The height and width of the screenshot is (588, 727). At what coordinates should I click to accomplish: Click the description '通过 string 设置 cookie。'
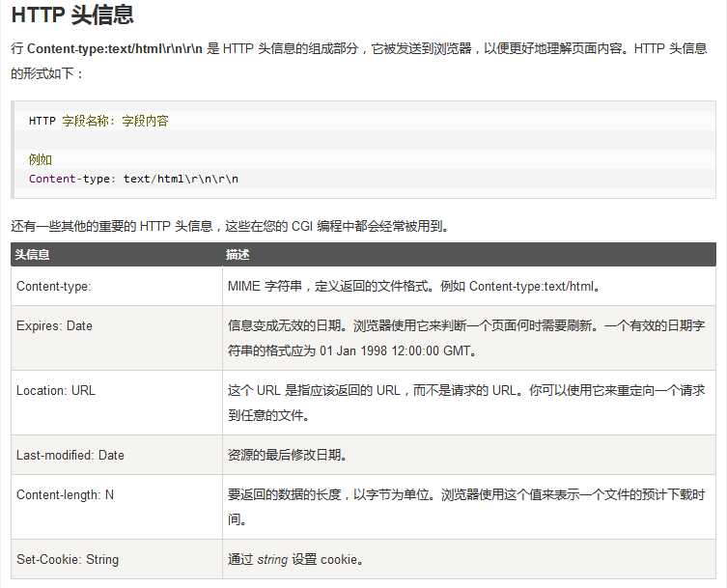(295, 560)
